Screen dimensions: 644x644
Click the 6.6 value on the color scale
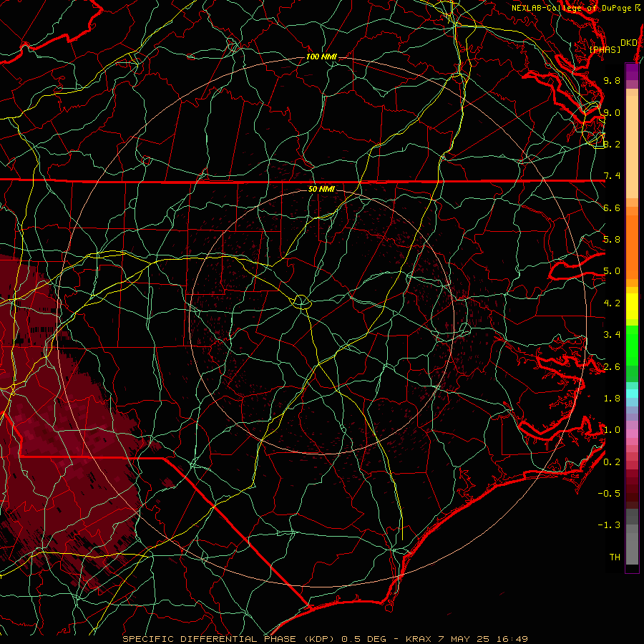coord(612,208)
